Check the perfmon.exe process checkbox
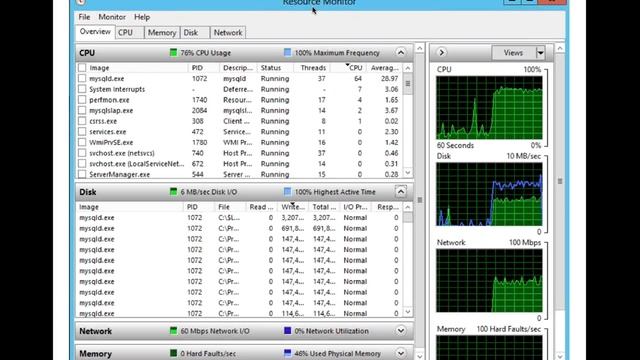 (82, 100)
